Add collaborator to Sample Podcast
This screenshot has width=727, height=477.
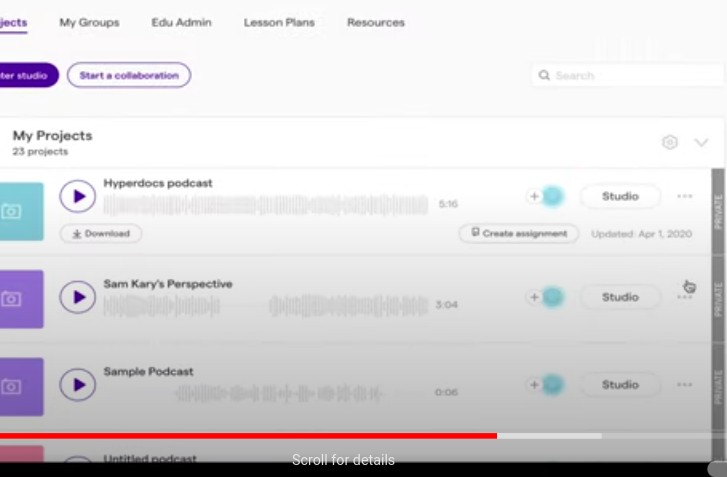pyautogui.click(x=535, y=385)
